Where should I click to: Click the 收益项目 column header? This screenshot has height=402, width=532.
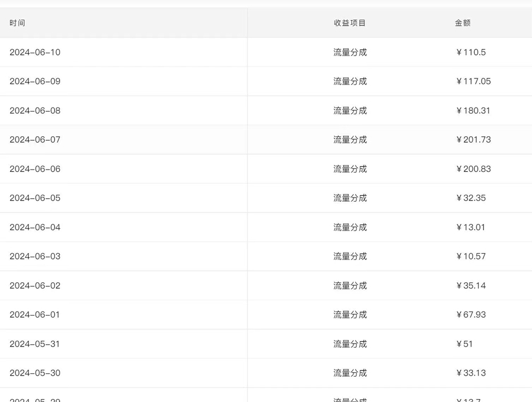[350, 23]
